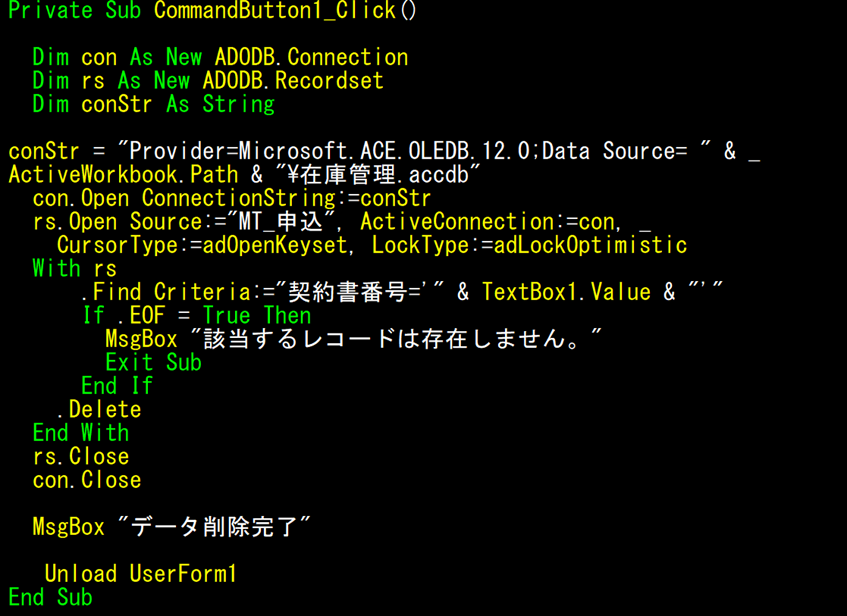Click the adOpenKeyset cursor type text
The image size is (847, 616).
pos(274,245)
